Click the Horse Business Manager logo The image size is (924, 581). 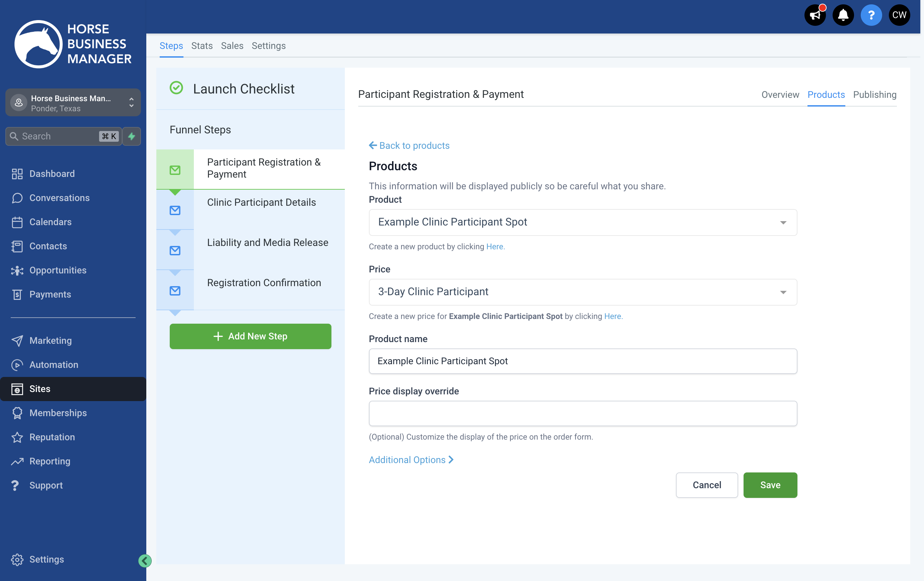tap(73, 44)
